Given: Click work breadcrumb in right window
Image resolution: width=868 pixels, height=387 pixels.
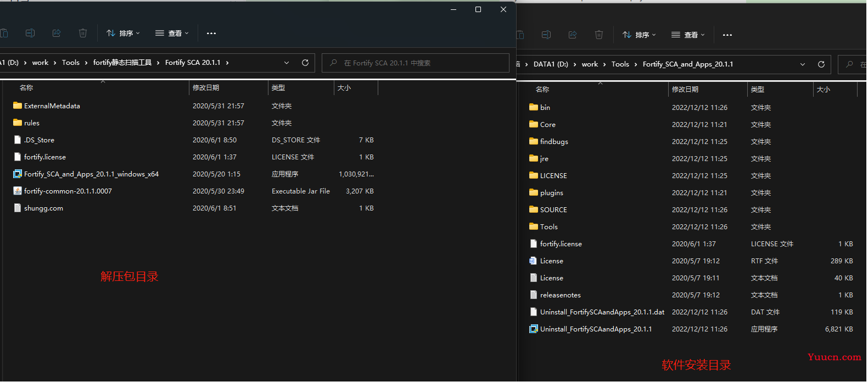Looking at the screenshot, I should click(x=590, y=64).
